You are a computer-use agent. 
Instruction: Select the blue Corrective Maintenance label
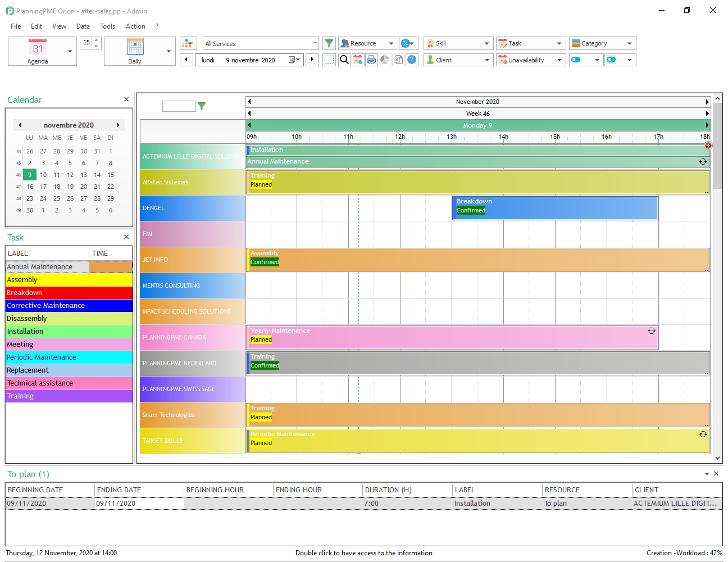click(69, 305)
